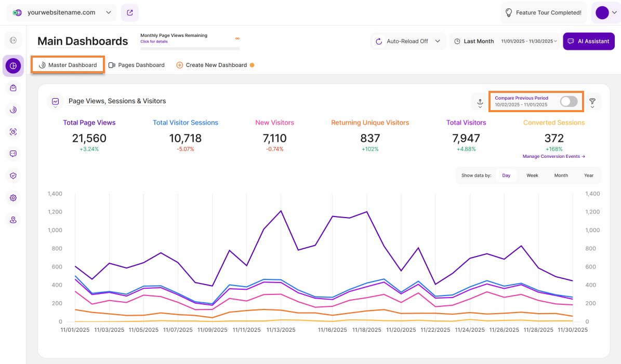621x364 pixels.
Task: Open the shopping bag icon in sidebar
Action: (x=13, y=88)
